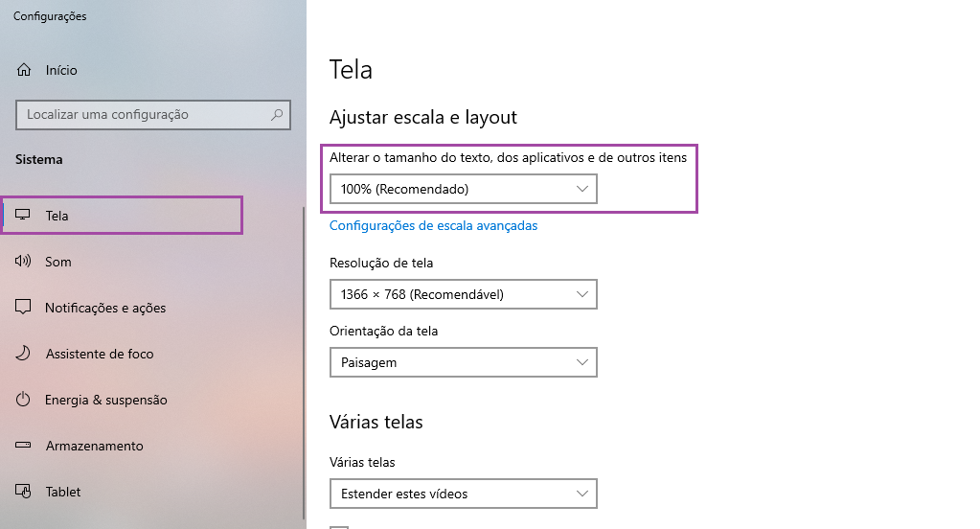This screenshot has height=529, width=980.
Task: Open Configurações de escala avançadas link
Action: click(433, 226)
